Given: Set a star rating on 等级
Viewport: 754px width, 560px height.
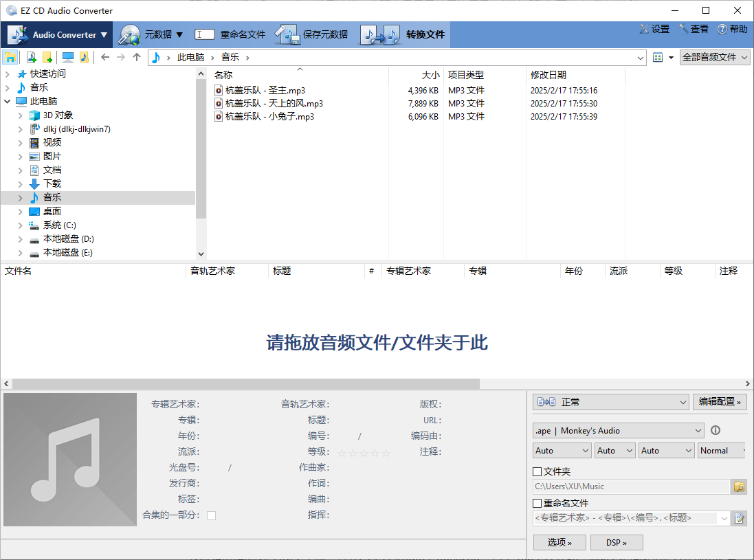Looking at the screenshot, I should 363,451.
